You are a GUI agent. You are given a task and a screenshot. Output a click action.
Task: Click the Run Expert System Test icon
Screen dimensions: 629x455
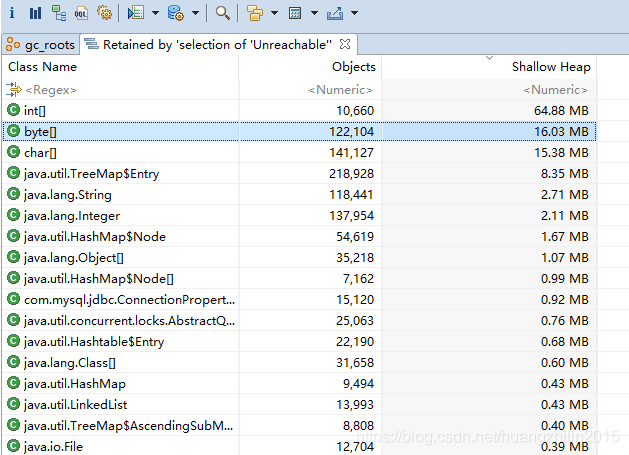pos(135,13)
